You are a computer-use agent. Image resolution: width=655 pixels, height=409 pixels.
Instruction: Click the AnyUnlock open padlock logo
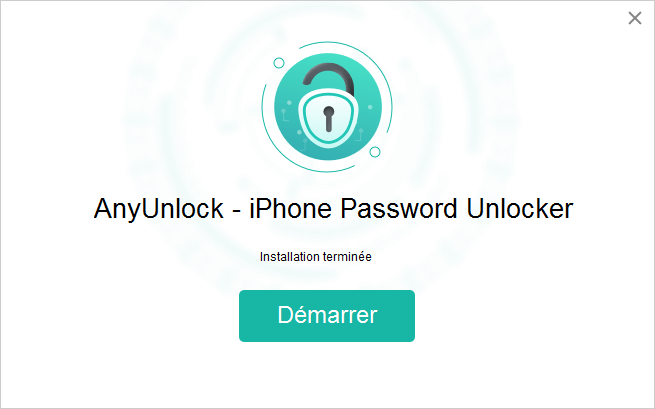327,107
